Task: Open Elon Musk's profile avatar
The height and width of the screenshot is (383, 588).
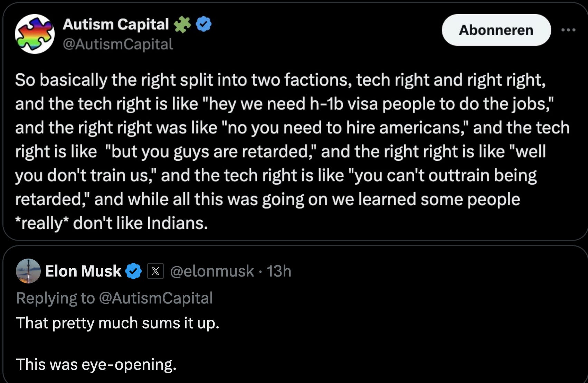Action: (x=28, y=271)
